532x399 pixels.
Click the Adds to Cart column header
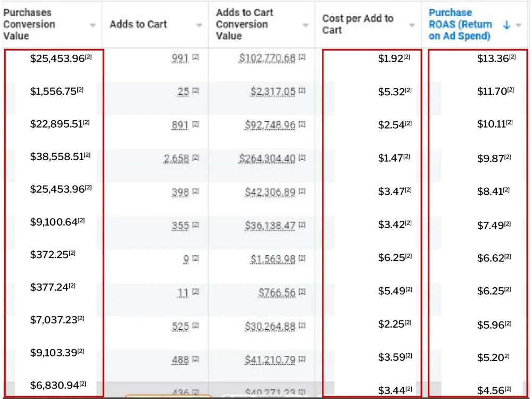(138, 24)
